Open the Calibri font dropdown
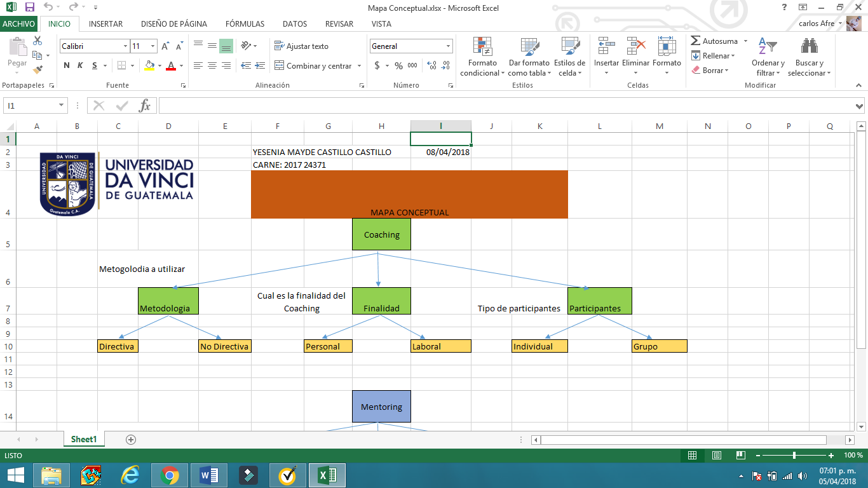 [125, 46]
